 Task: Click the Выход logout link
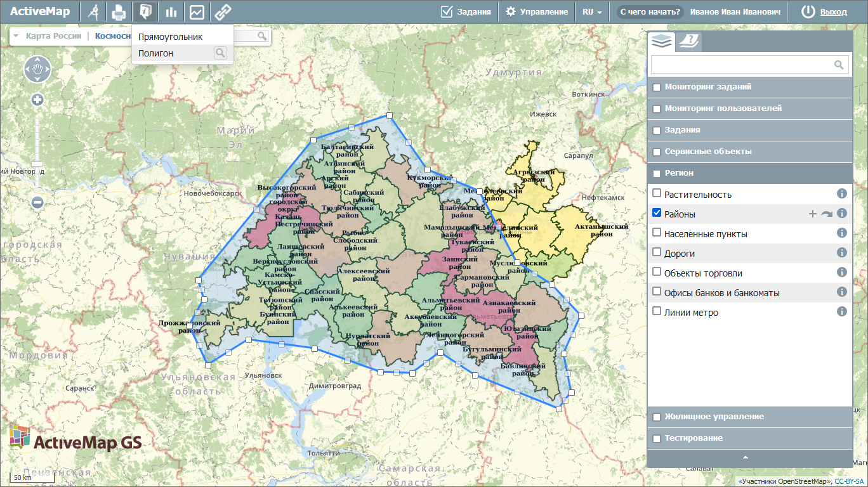[833, 11]
